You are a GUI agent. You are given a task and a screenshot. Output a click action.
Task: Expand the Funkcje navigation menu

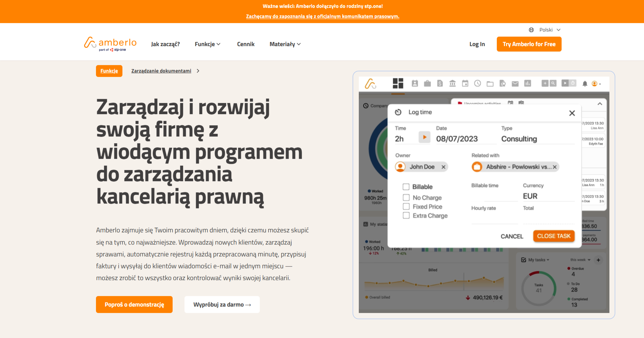(x=208, y=44)
